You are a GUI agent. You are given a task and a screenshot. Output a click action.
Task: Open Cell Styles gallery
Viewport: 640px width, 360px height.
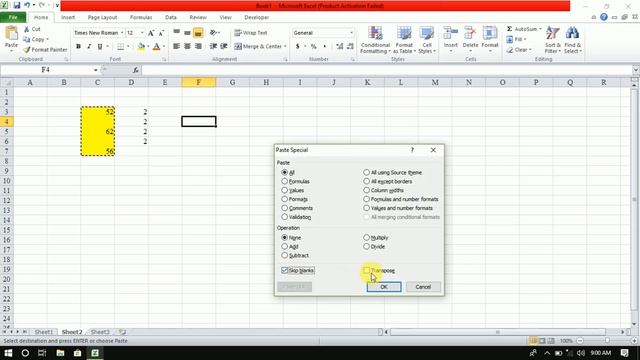(427, 40)
